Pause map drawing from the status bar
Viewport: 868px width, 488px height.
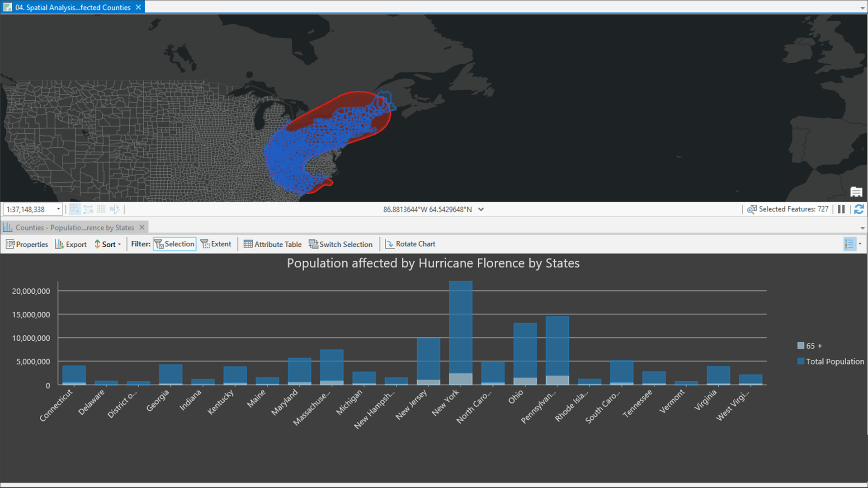pyautogui.click(x=841, y=209)
